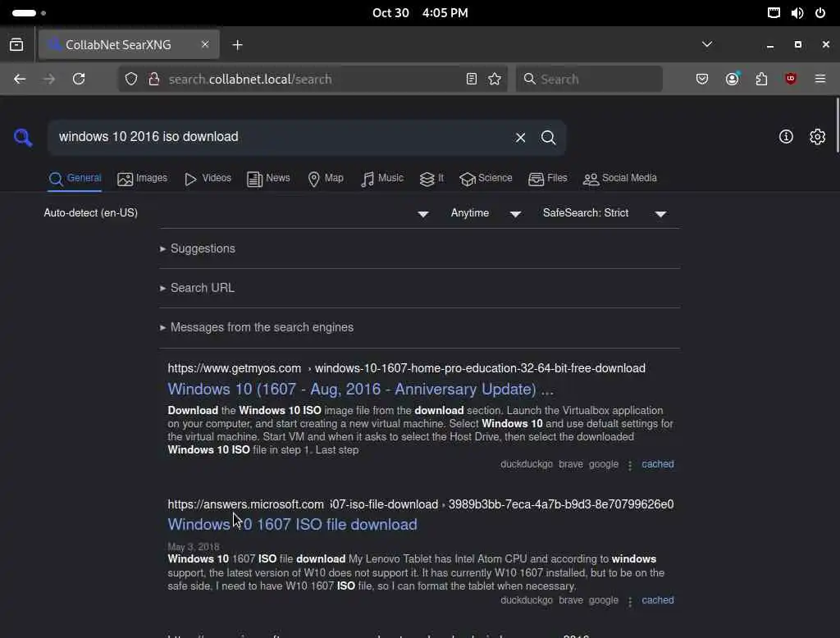Open cached copy of getmyos result
This screenshot has height=638, width=840.
658,464
